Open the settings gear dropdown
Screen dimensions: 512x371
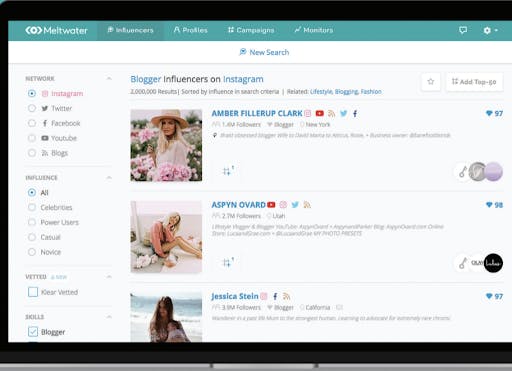[490, 30]
